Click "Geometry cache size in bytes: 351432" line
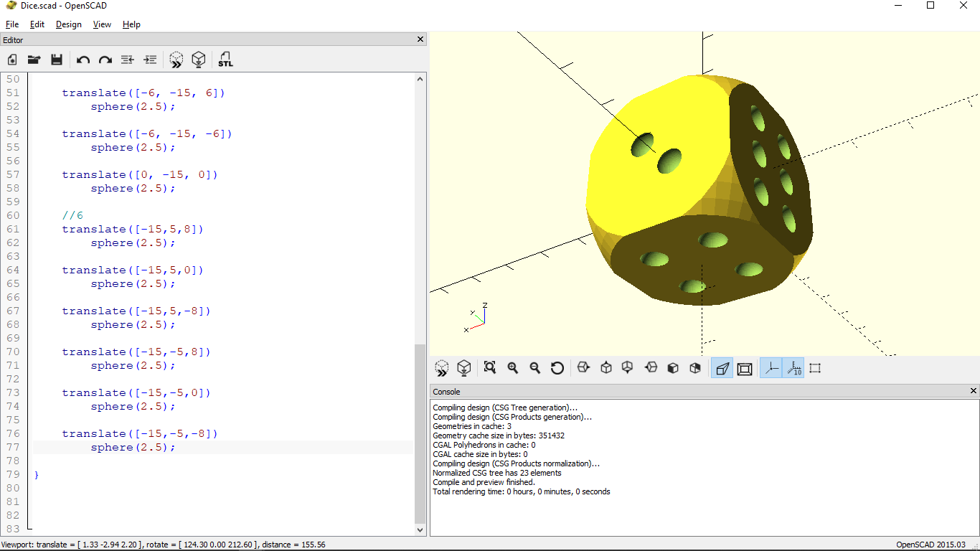The width and height of the screenshot is (980, 551). [x=499, y=435]
